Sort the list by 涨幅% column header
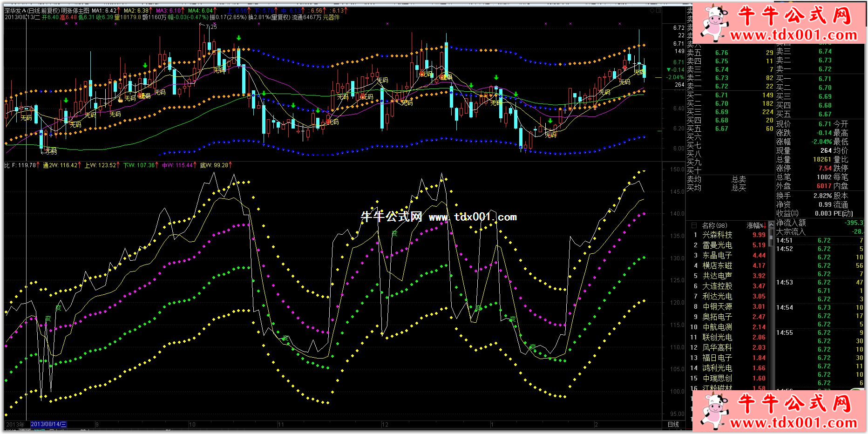This screenshot has width=868, height=434. click(x=755, y=225)
